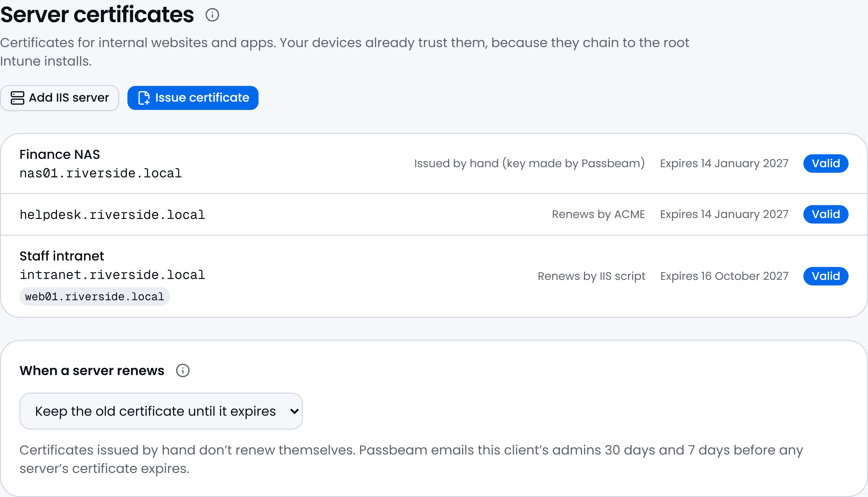Select the Finance NAS certificate name
Image resolution: width=868 pixels, height=497 pixels.
(x=60, y=154)
